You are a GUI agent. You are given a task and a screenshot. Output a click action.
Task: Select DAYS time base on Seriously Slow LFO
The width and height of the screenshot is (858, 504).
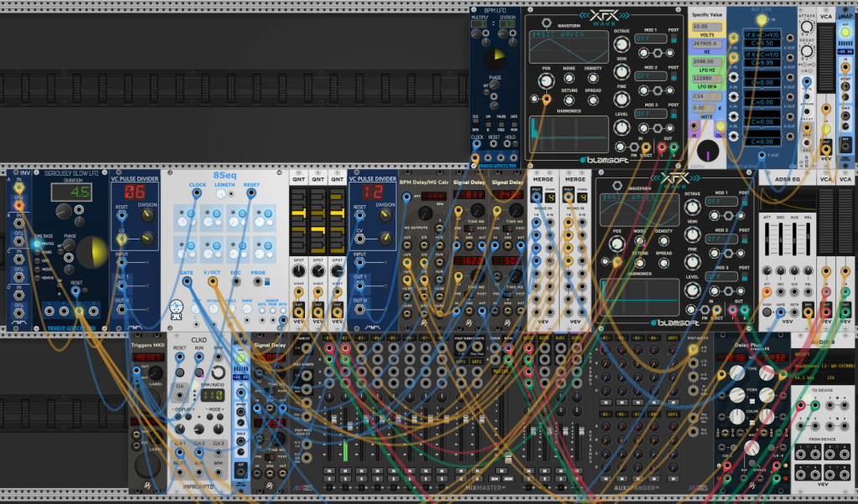37,260
